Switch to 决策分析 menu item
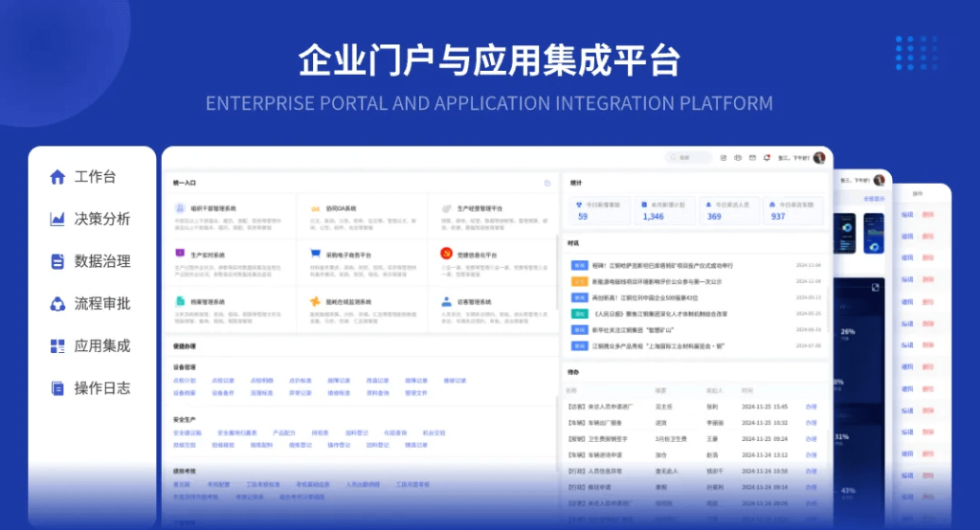This screenshot has height=530, width=980. coord(101,219)
